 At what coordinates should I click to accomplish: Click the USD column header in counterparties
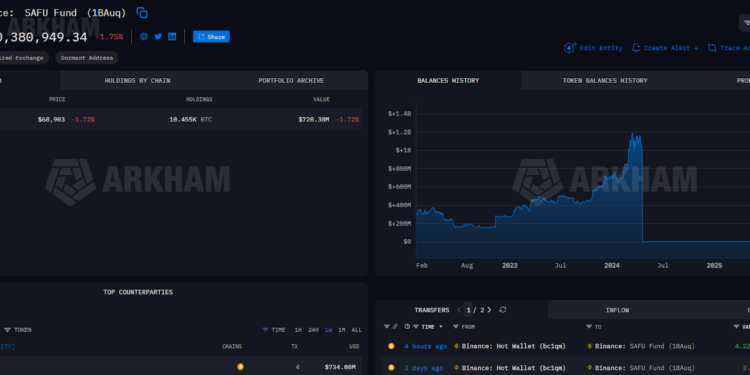354,347
